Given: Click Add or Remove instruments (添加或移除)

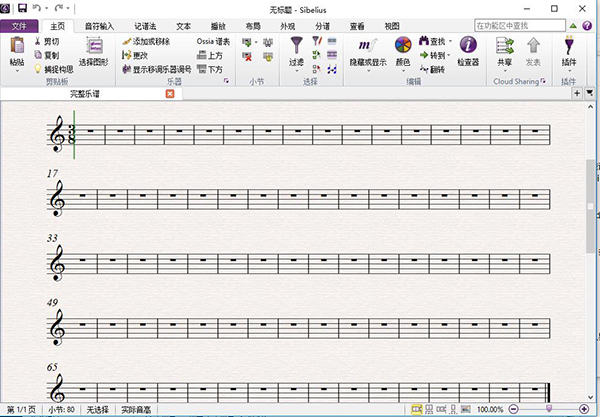Looking at the screenshot, I should click(150, 42).
